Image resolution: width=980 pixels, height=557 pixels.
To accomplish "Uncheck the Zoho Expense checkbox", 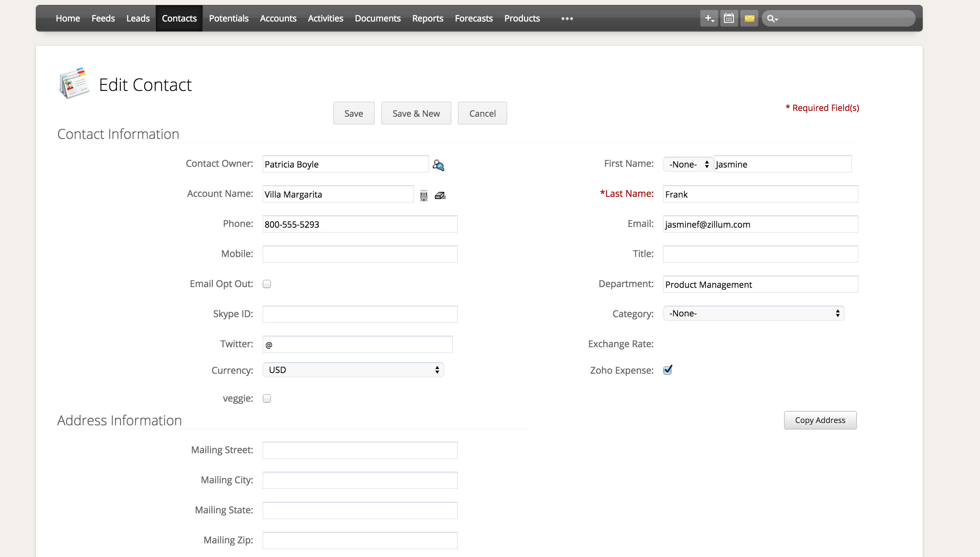I will [668, 369].
